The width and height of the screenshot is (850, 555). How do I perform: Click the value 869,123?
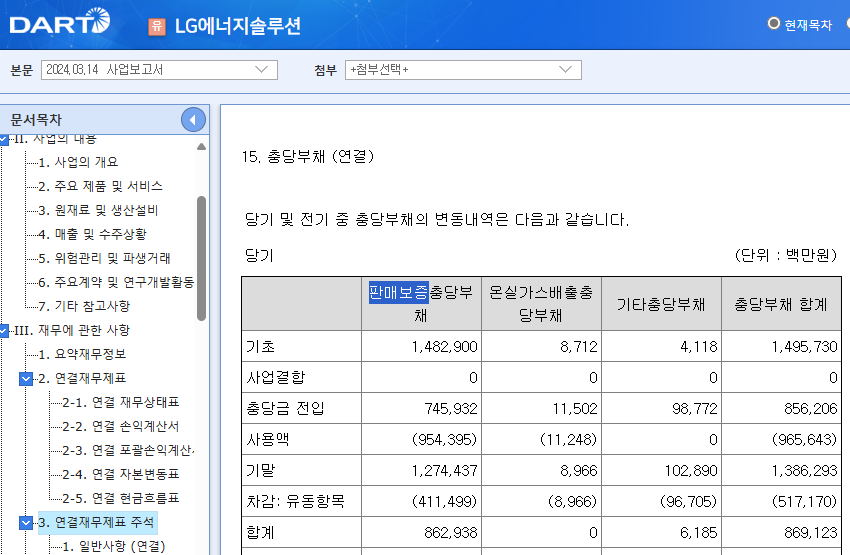tap(811, 533)
